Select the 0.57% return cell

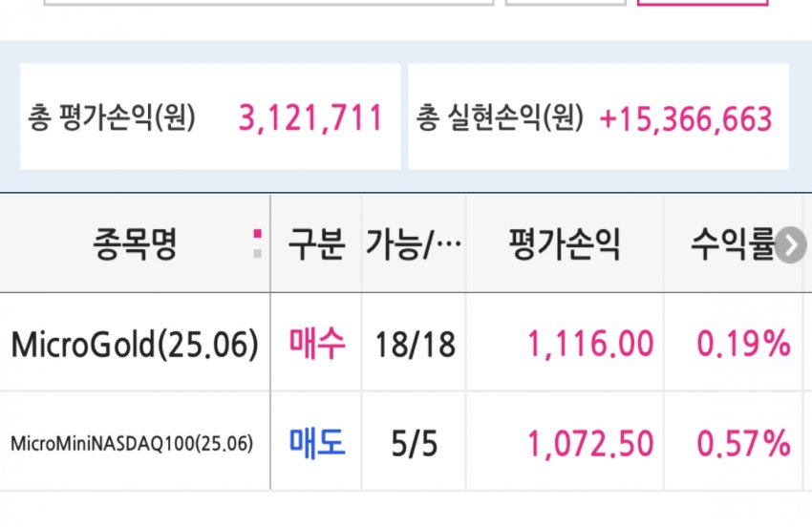click(743, 444)
